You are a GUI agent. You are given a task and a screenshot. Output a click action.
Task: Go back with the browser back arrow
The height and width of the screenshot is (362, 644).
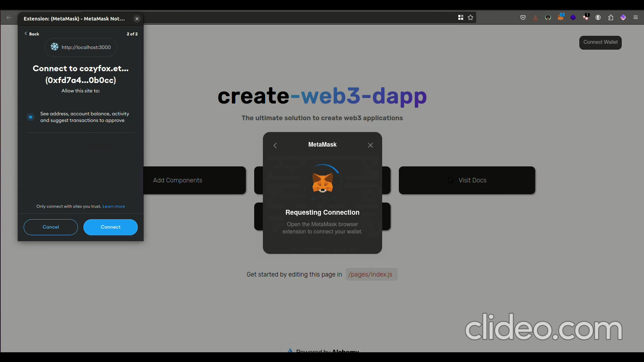coord(9,17)
